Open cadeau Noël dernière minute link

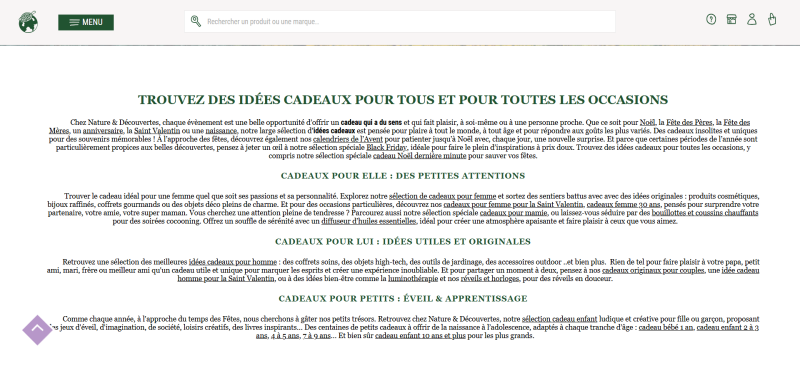pyautogui.click(x=419, y=156)
